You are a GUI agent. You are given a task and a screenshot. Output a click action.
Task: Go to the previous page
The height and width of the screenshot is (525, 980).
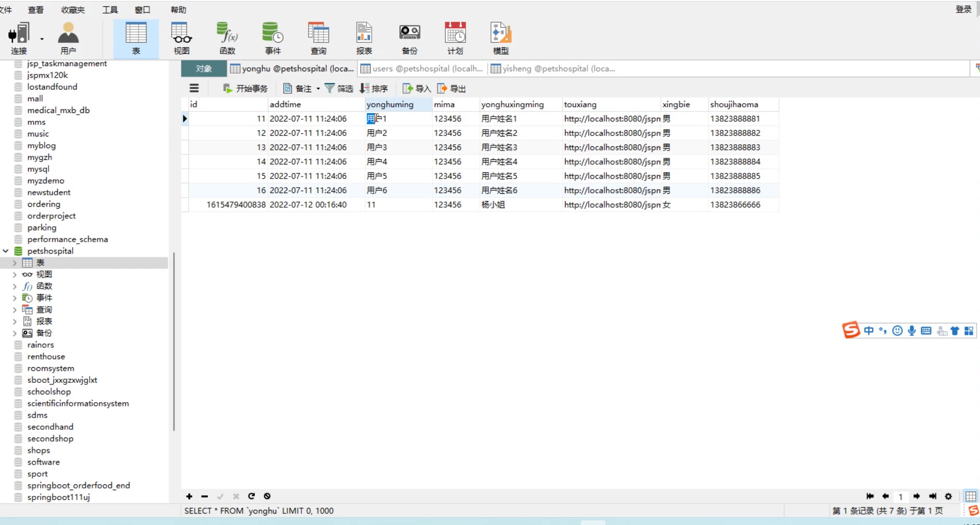(x=885, y=496)
